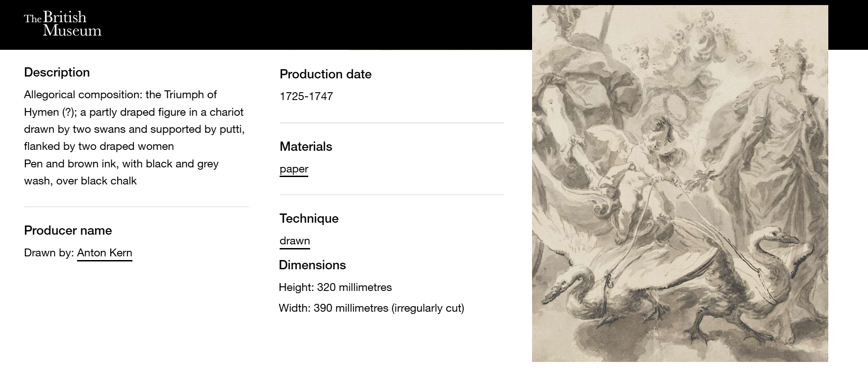This screenshot has height=379, width=868.
Task: Click the Drawn by label
Action: 49,253
